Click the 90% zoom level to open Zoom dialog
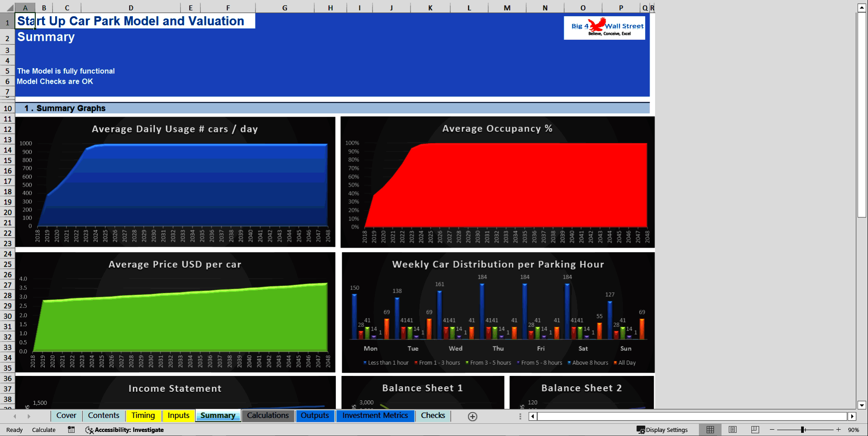 click(854, 430)
